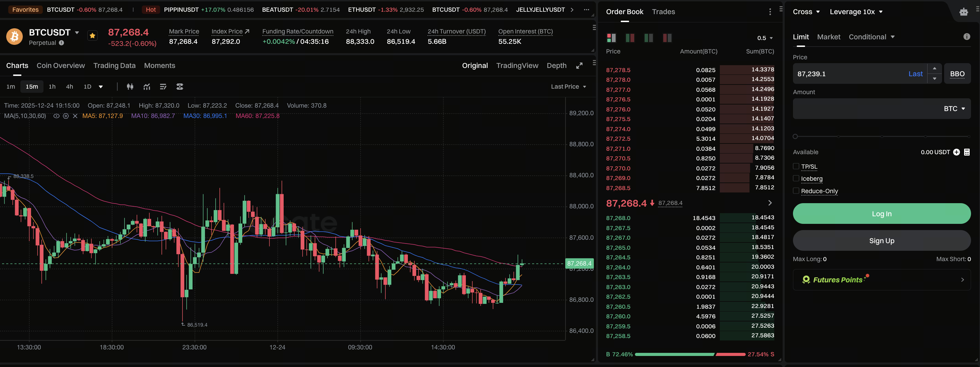Screen dimensions: 980x367
Task: Open the Index Price external link arrow
Action: pos(247,31)
